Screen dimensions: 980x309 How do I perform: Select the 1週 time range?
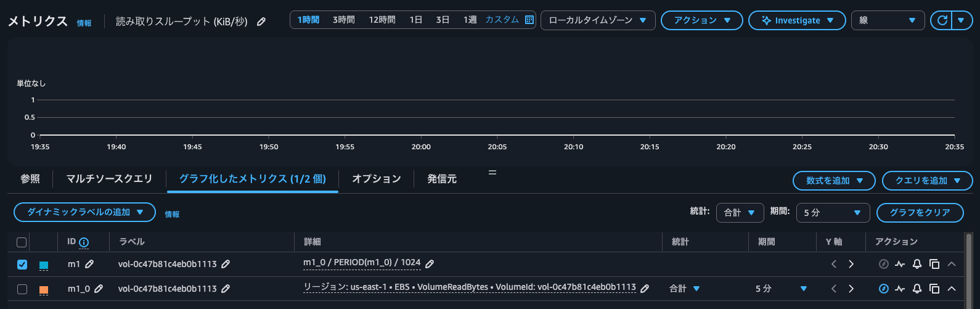(470, 20)
